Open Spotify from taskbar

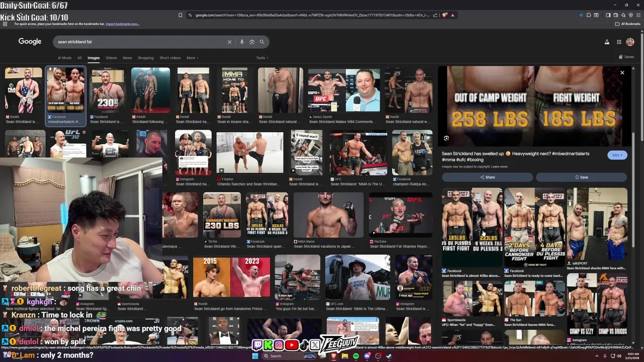(x=356, y=356)
